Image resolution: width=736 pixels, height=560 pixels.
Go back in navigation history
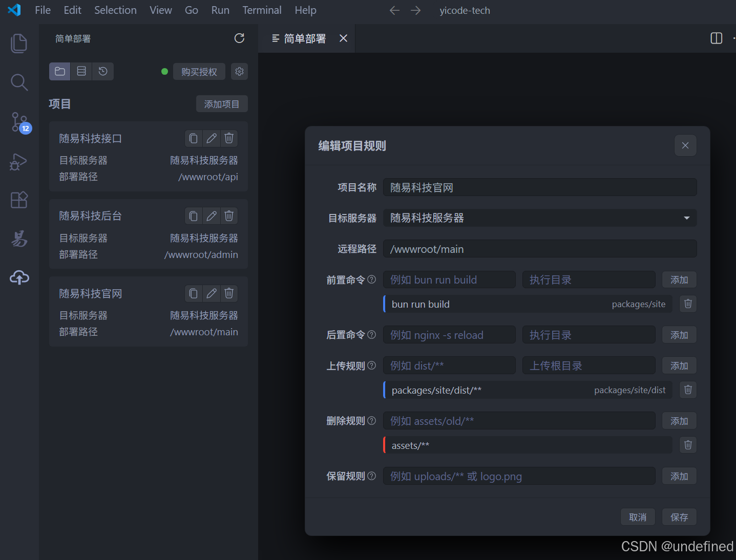[394, 10]
